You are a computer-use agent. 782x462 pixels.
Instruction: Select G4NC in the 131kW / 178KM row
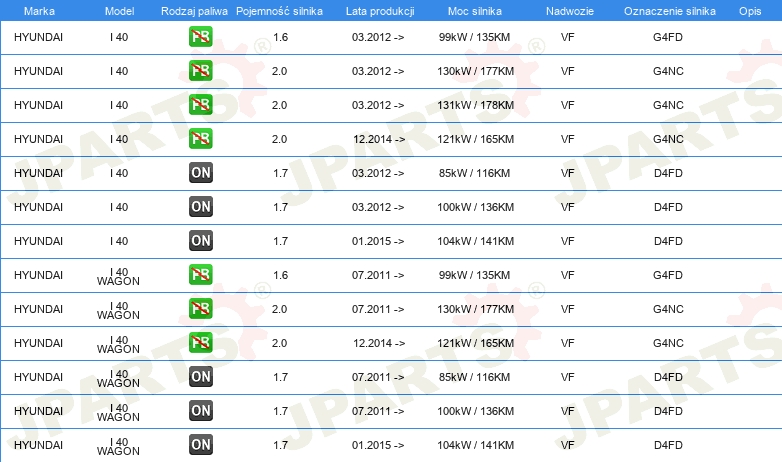[x=668, y=105]
